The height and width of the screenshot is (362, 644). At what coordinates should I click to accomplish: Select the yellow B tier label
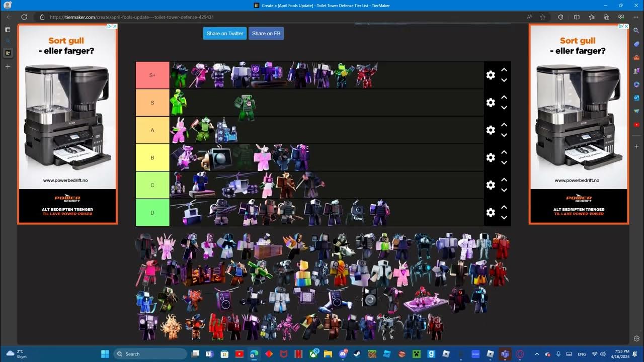[x=152, y=157]
